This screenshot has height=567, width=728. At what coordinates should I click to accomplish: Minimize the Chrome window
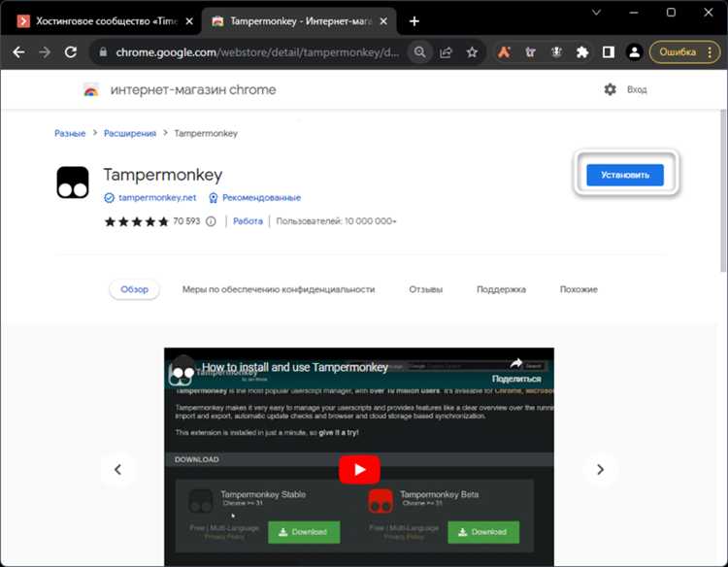pyautogui.click(x=634, y=13)
